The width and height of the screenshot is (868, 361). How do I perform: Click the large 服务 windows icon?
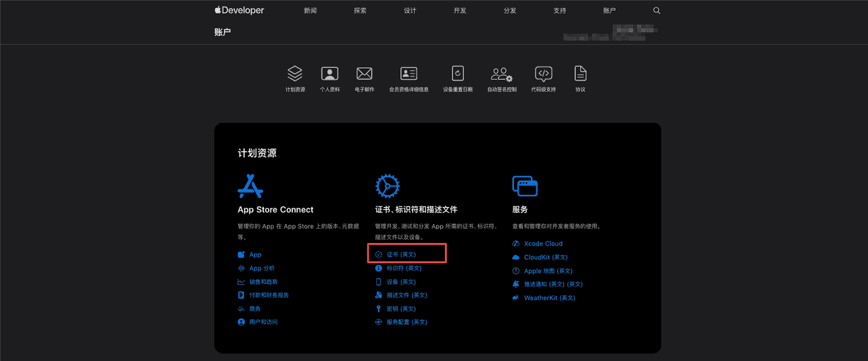525,185
